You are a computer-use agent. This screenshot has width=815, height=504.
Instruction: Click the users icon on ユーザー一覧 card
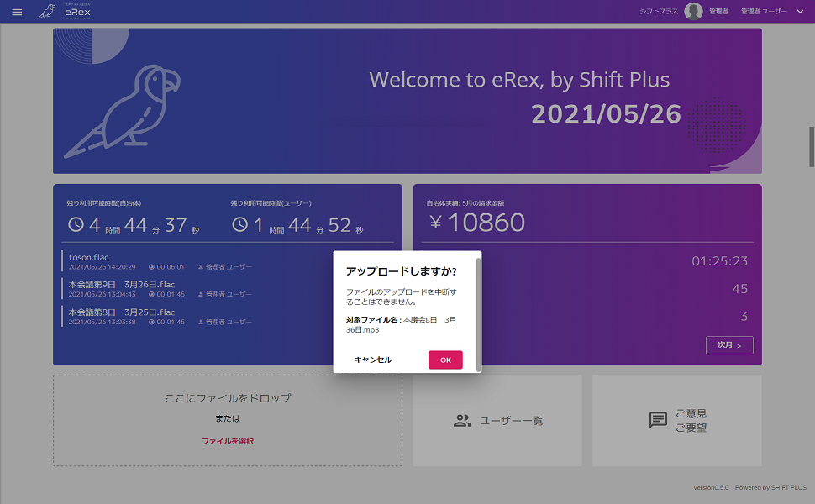tap(462, 420)
